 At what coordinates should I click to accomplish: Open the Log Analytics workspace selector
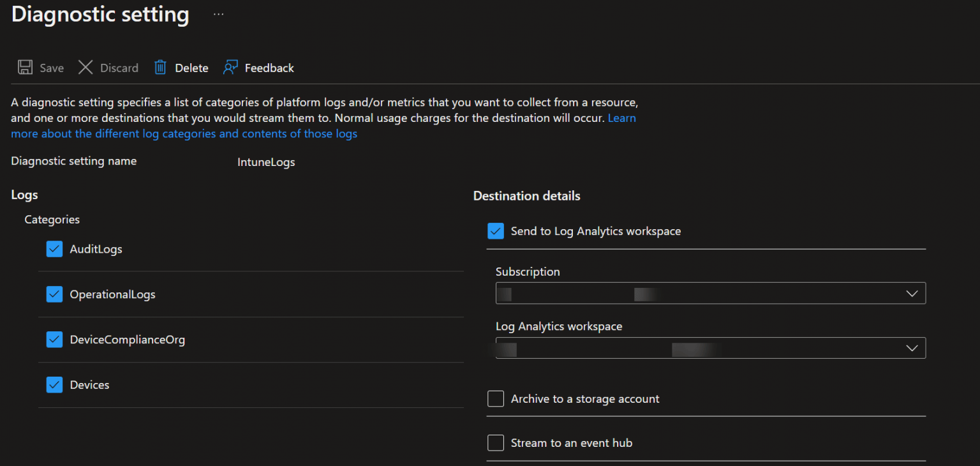click(710, 348)
